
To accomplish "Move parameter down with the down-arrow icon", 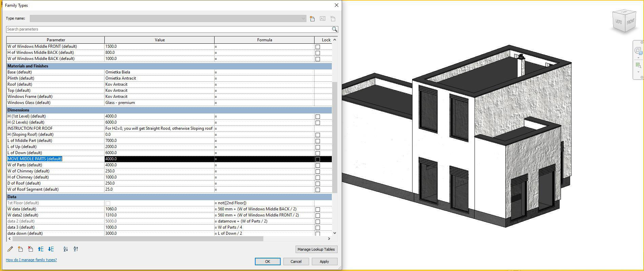I will [x=51, y=249].
